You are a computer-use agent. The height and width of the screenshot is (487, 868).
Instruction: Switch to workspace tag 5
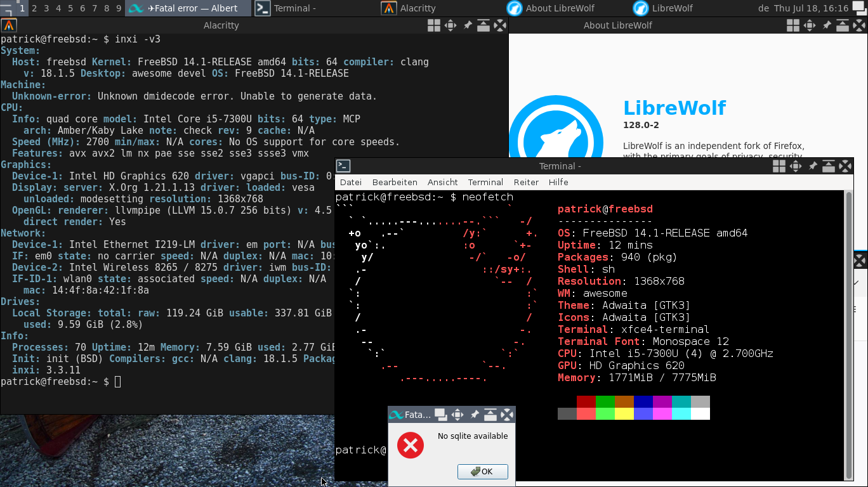click(70, 8)
